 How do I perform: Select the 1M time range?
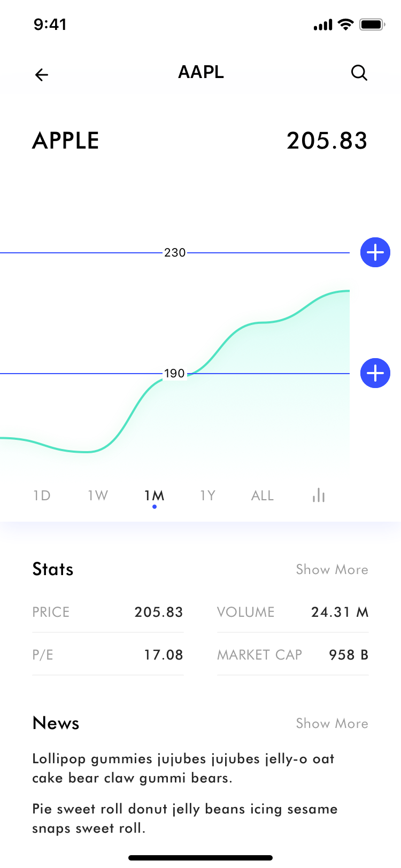coord(154,495)
